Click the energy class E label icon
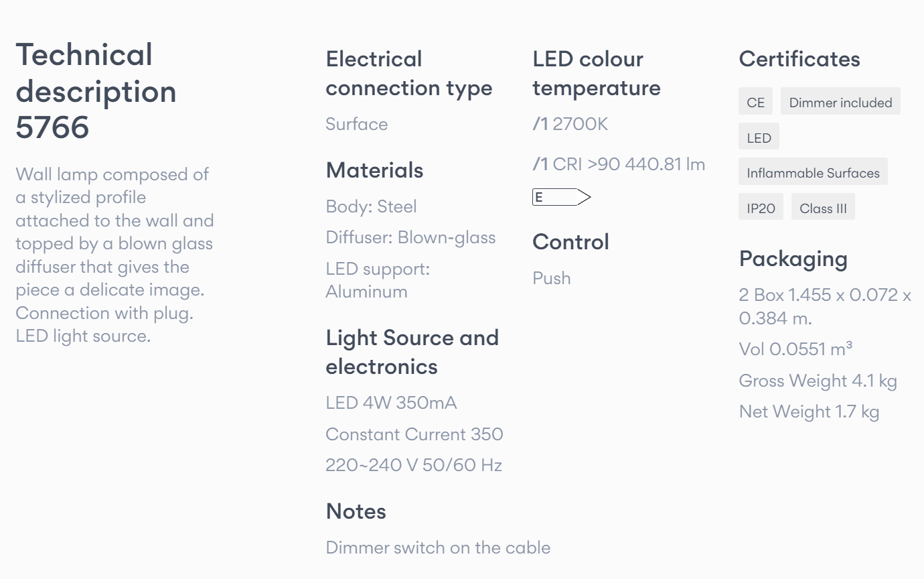Viewport: 924px width, 579px height. [562, 197]
